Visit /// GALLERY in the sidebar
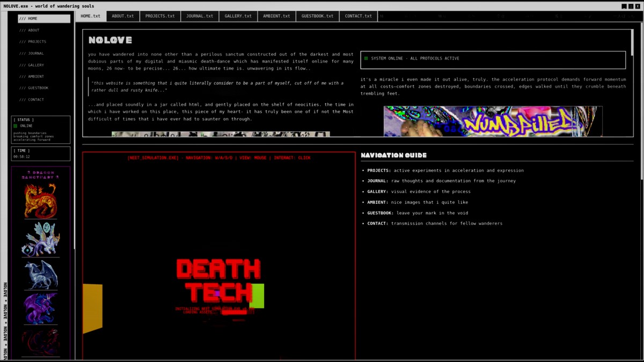 point(44,65)
